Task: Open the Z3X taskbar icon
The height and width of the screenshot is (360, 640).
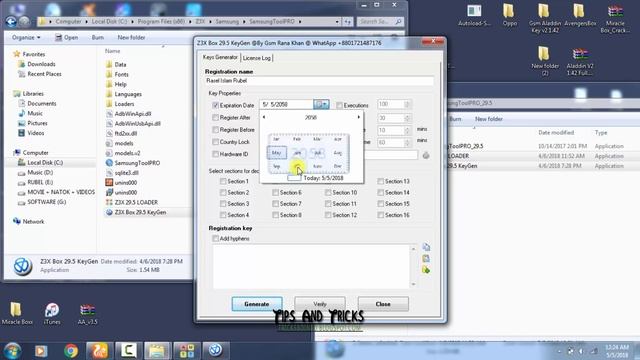Action: pos(216,351)
